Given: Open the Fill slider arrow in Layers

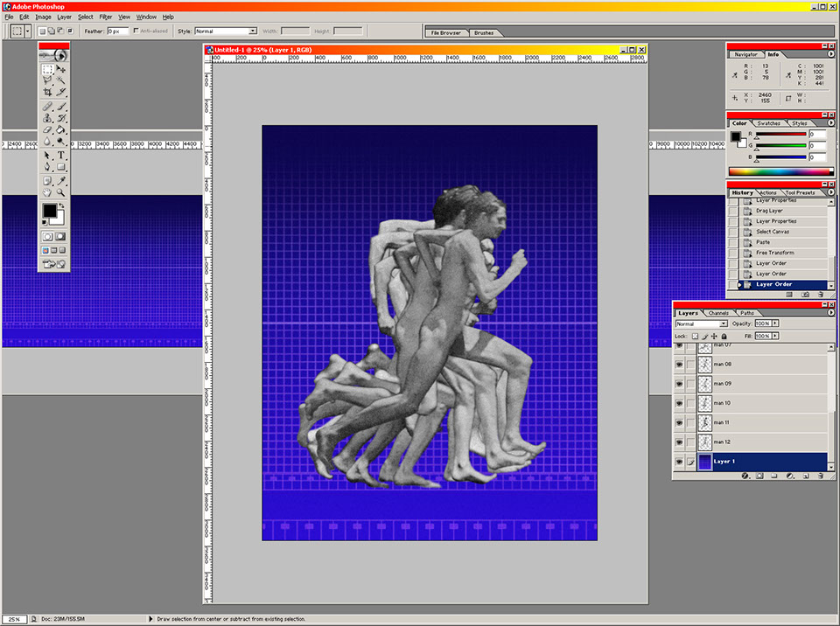Looking at the screenshot, I should click(775, 336).
